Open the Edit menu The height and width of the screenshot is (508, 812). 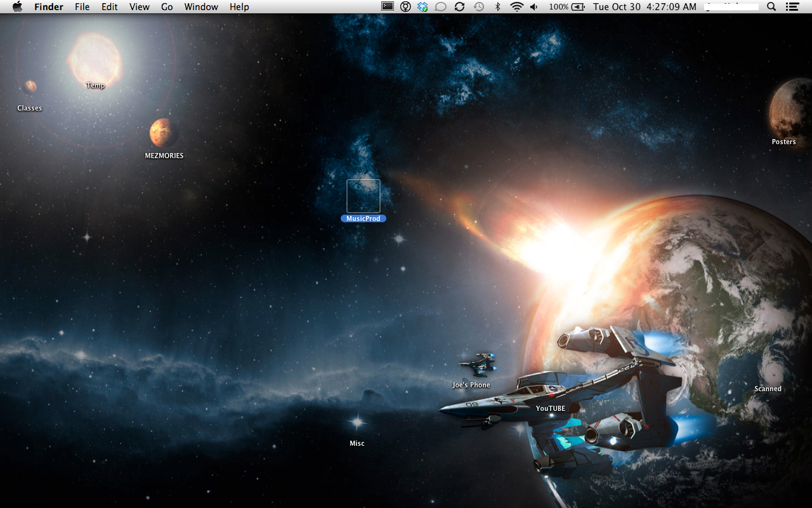pyautogui.click(x=110, y=7)
